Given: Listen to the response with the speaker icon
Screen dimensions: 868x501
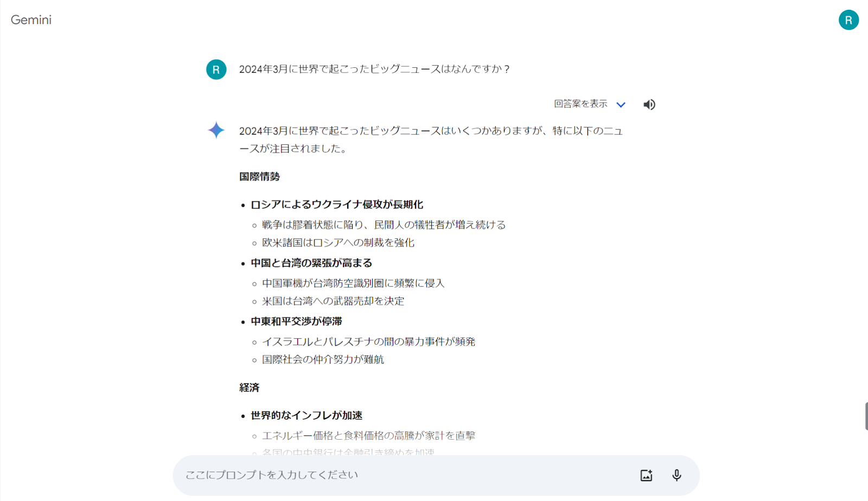Looking at the screenshot, I should [649, 104].
